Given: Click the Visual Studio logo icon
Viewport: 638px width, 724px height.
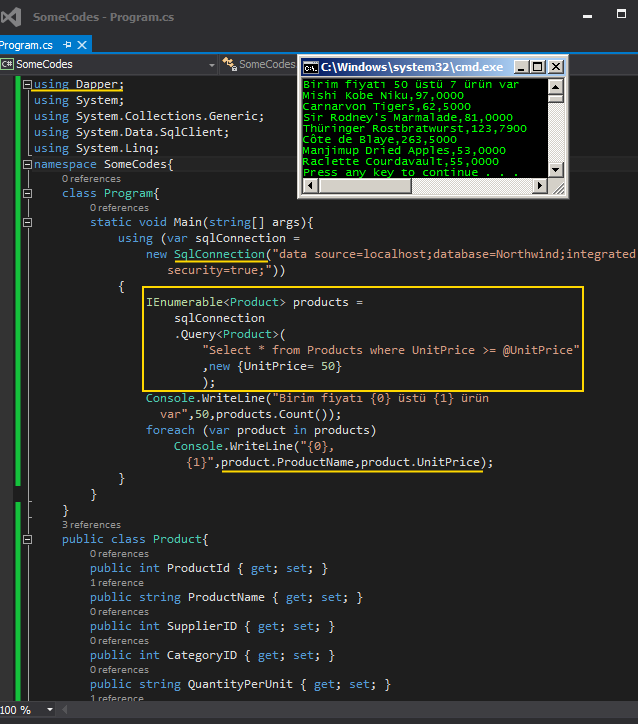Looking at the screenshot, I should pos(11,17).
